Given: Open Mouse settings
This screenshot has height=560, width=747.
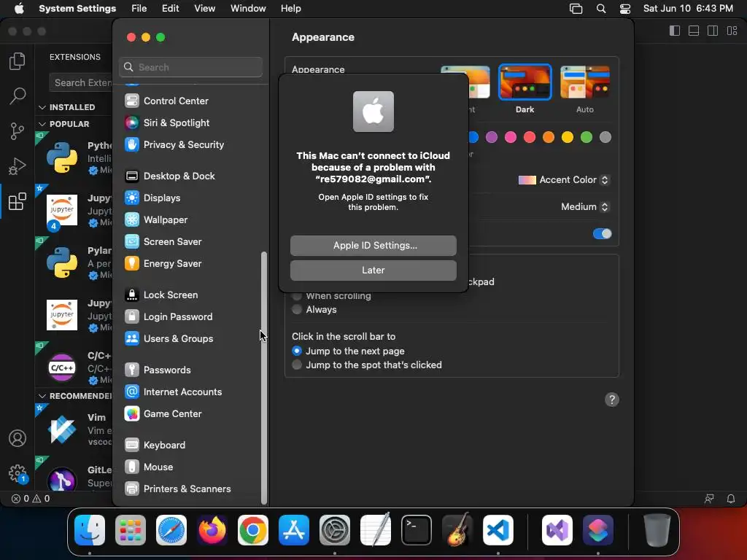Looking at the screenshot, I should coord(149,467).
